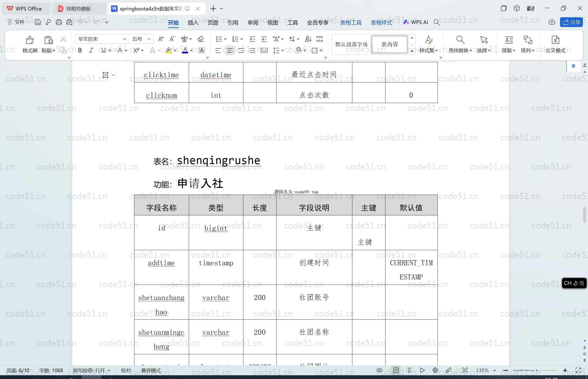This screenshot has height=379, width=588.
Task: Open the Review (审阅) tab
Action: tap(253, 22)
